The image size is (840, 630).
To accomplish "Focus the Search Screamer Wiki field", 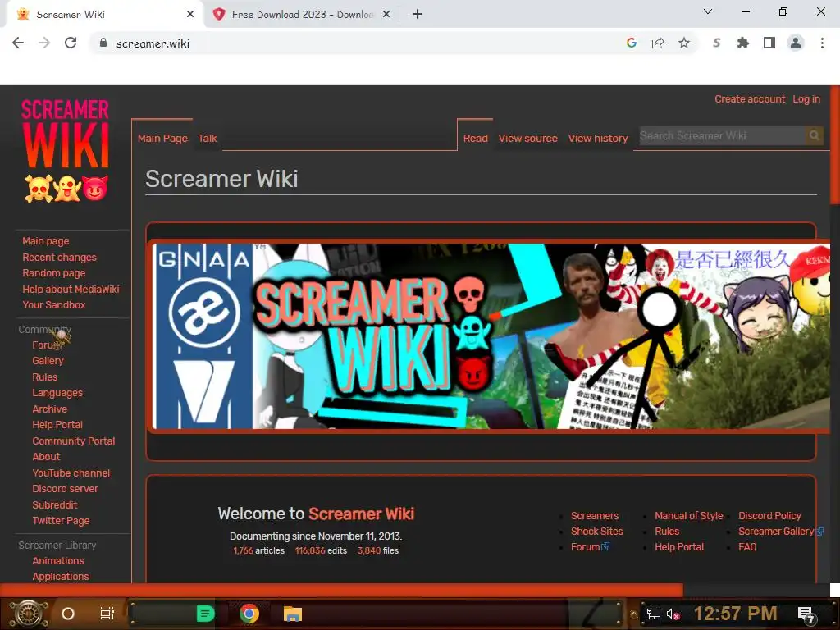I will coord(722,135).
